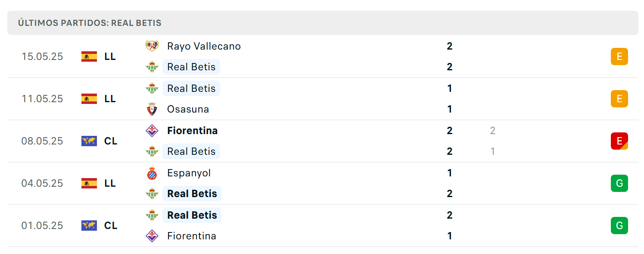Click Real Betis crest in 15.05.25 match
The height and width of the screenshot is (254, 644).
152,67
